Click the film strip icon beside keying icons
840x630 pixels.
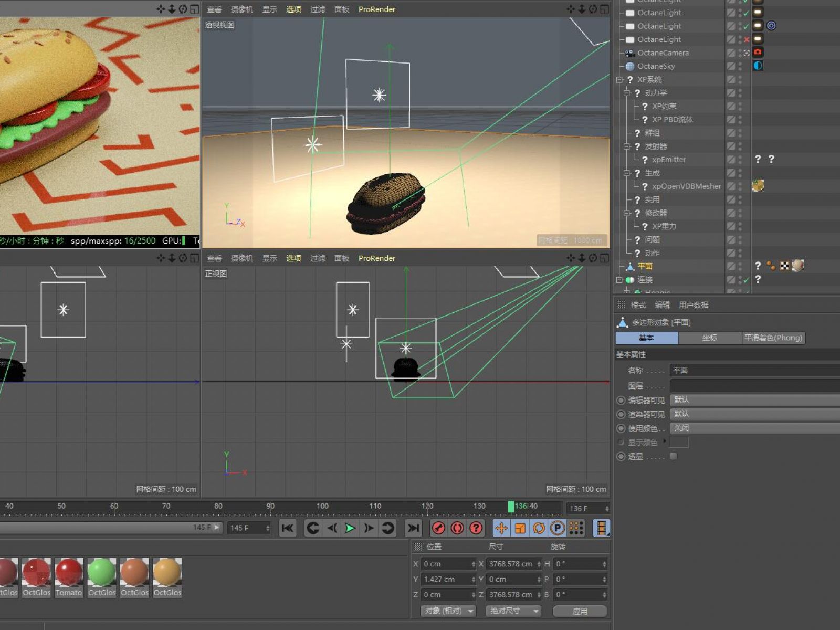click(602, 528)
